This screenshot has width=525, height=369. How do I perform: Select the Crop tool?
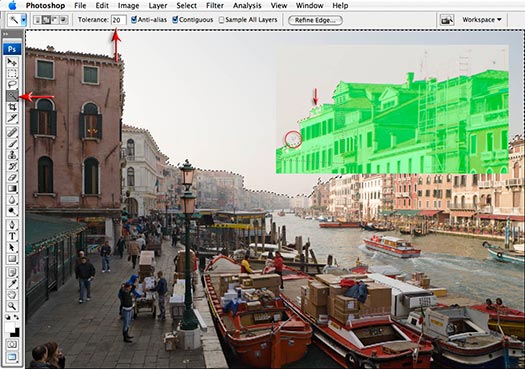12,107
